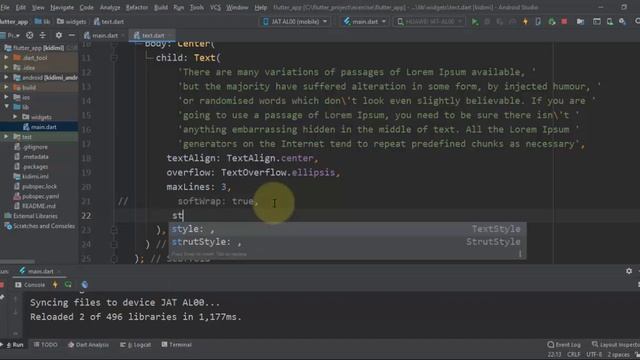Expand the test folder

click(6, 137)
